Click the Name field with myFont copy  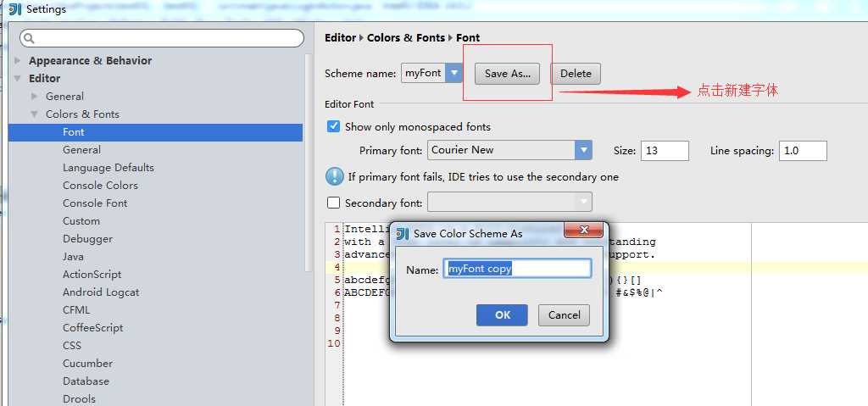point(517,269)
